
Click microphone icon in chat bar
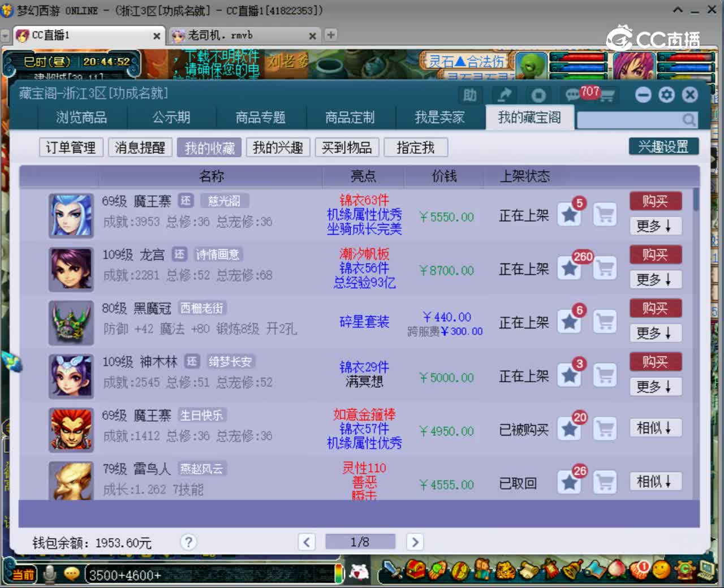49,574
